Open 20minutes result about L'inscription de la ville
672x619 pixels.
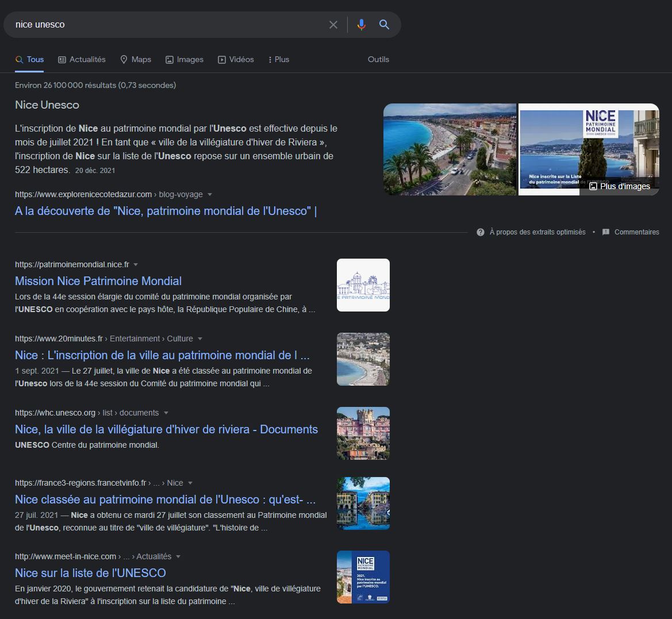162,355
